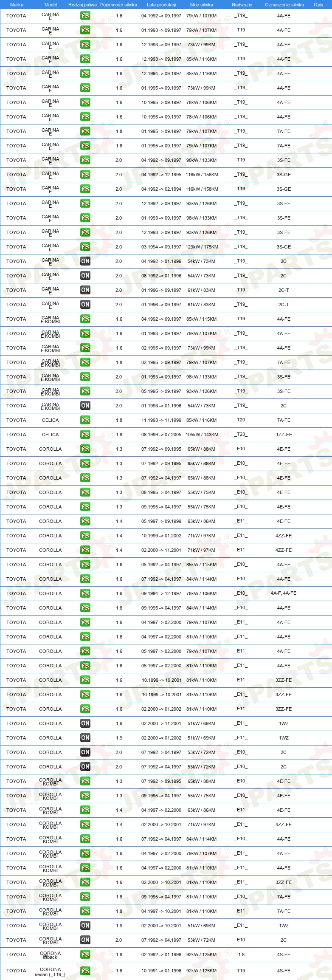Screen dimensions: 332x980
Task: Click petrol icon in Carina E 12.1994 85kW/116KM row
Action: pos(85,73)
